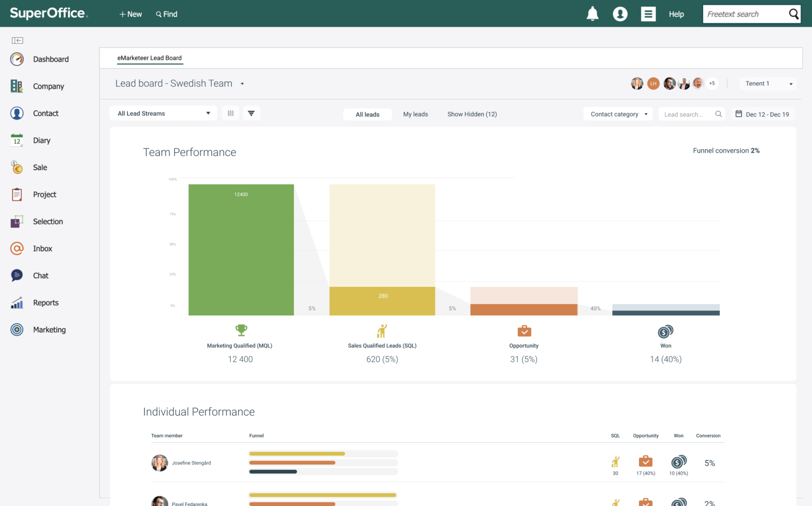Expand the Contact category dropdown

(x=617, y=114)
